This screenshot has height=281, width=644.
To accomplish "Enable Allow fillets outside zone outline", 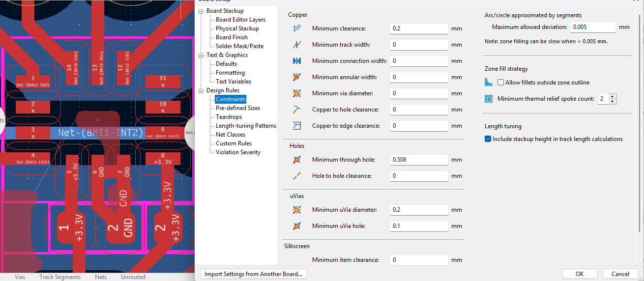I will [x=501, y=83].
